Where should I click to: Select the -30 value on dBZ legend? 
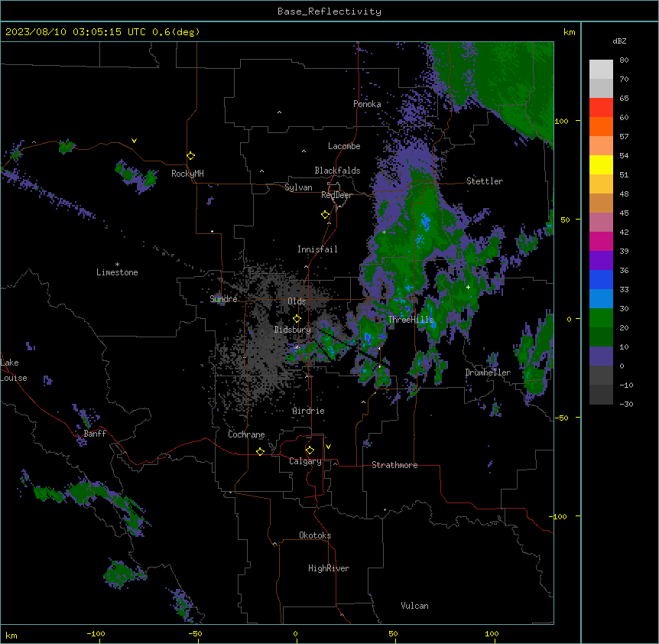point(626,405)
